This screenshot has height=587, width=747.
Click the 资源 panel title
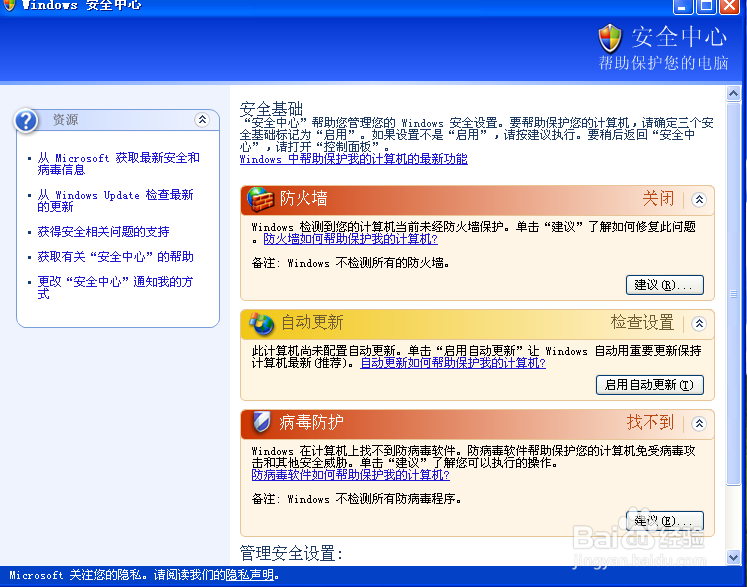click(65, 120)
